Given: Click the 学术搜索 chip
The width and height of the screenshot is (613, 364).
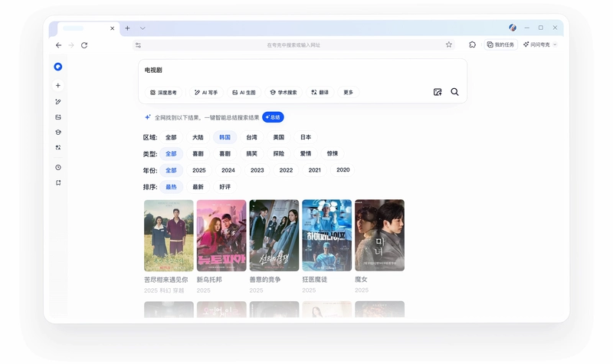Looking at the screenshot, I should point(284,92).
